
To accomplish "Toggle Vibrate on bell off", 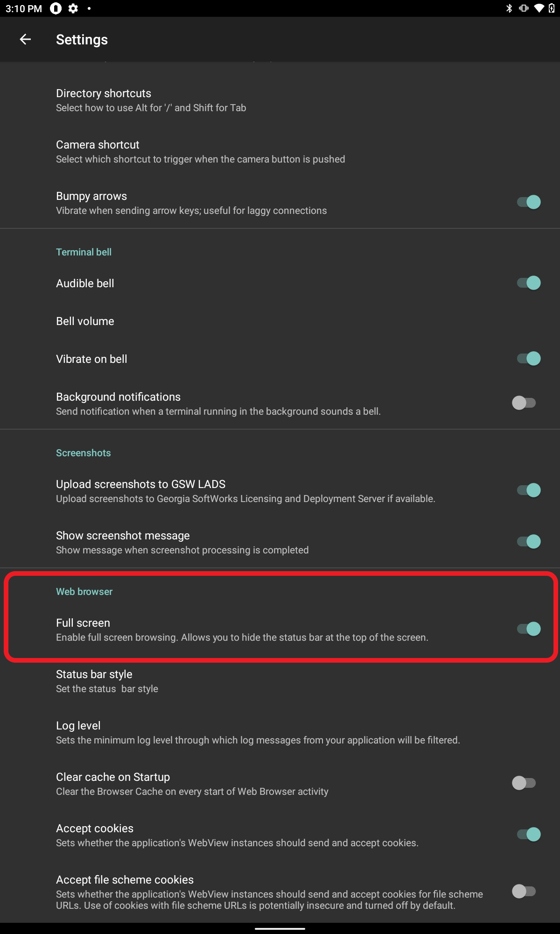I will click(529, 359).
